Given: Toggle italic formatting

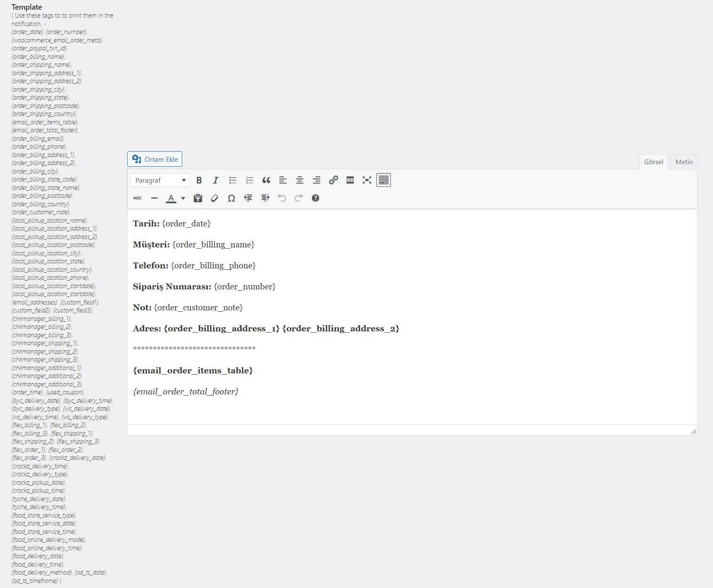Looking at the screenshot, I should pyautogui.click(x=216, y=180).
